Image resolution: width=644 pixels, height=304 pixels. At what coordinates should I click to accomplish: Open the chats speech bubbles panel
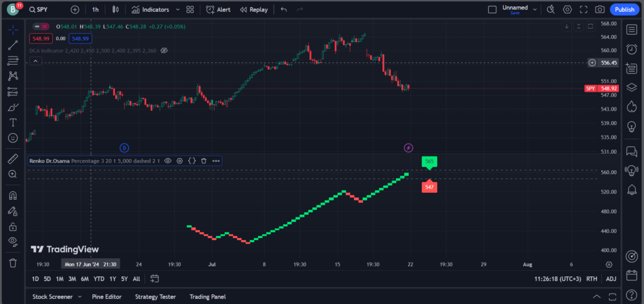tap(631, 151)
